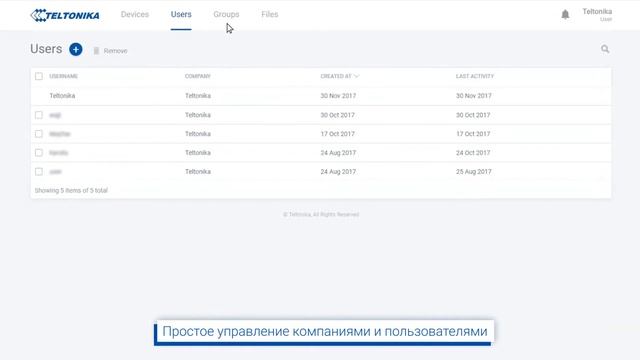Image resolution: width=640 pixels, height=360 pixels.
Task: Go to the Files tab
Action: (x=270, y=14)
